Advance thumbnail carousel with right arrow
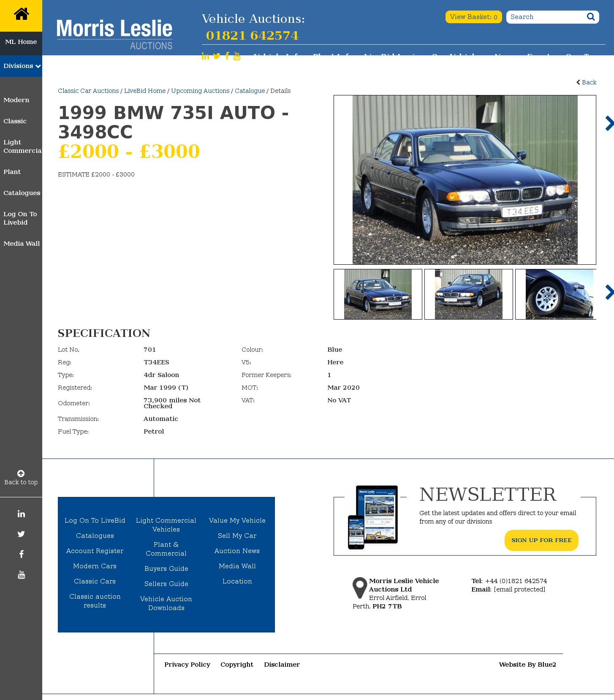Viewport: 614px width, 700px height. 609,292
